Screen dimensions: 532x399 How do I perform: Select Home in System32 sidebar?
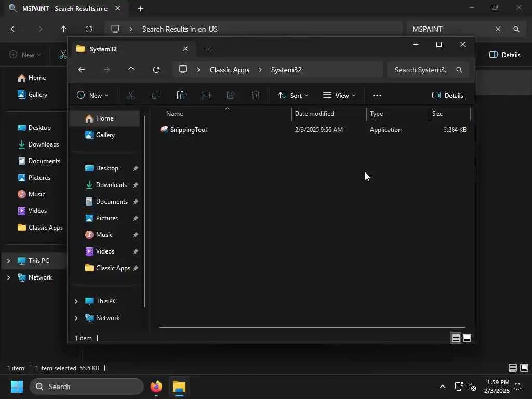coord(104,118)
